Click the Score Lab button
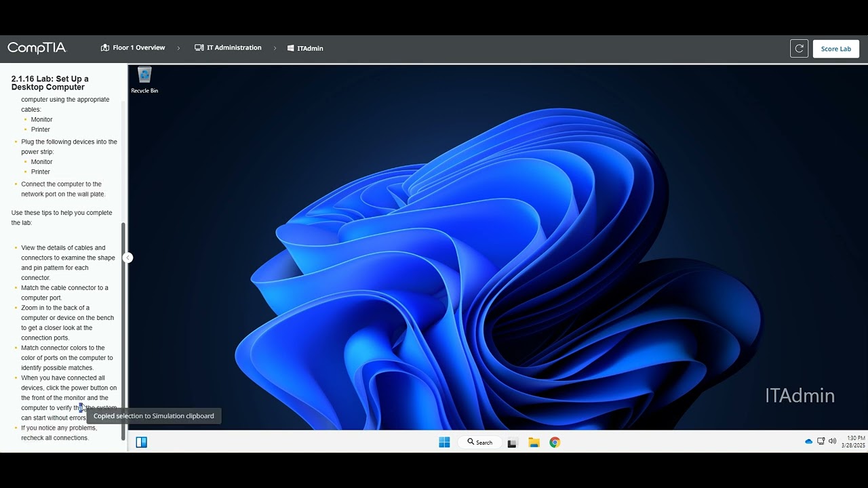868x488 pixels. click(x=835, y=49)
